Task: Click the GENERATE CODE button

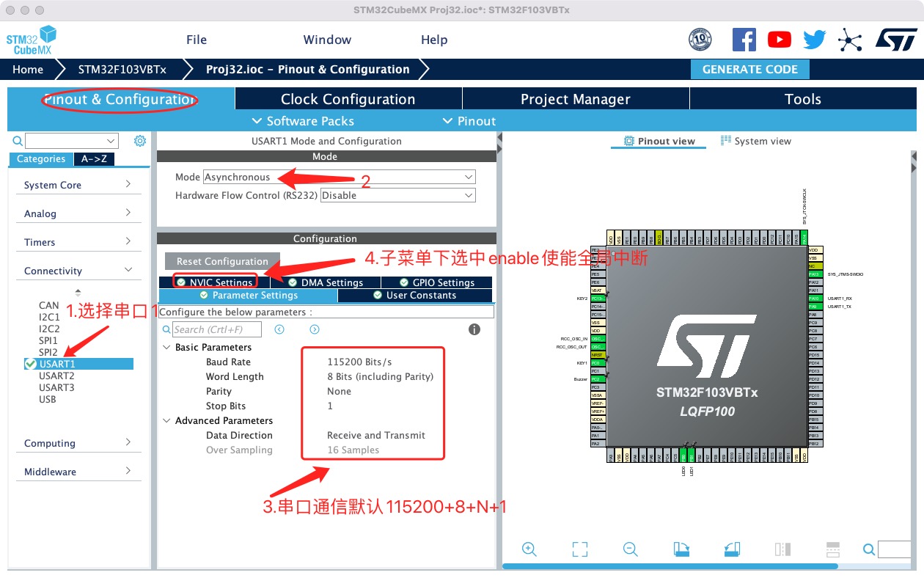Action: pos(749,70)
